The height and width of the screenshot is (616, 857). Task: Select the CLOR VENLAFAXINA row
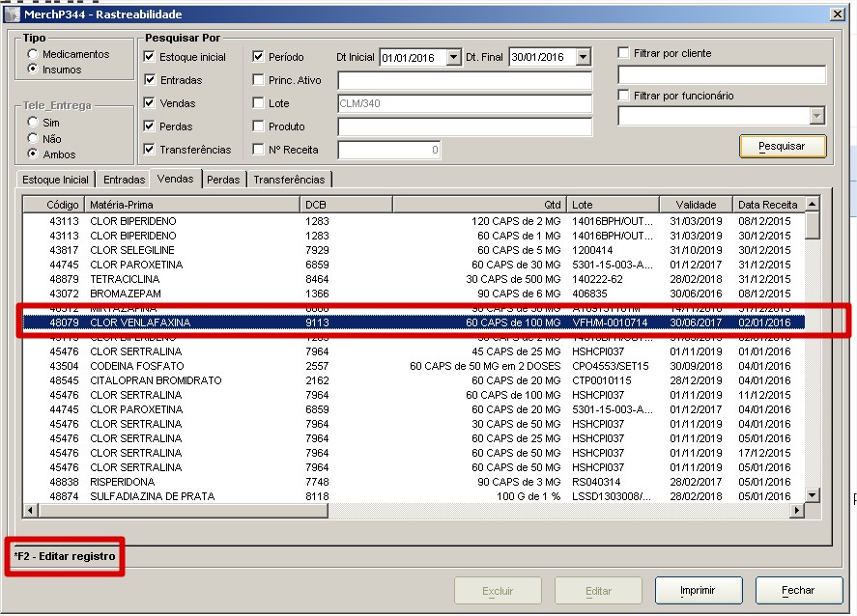point(414,322)
